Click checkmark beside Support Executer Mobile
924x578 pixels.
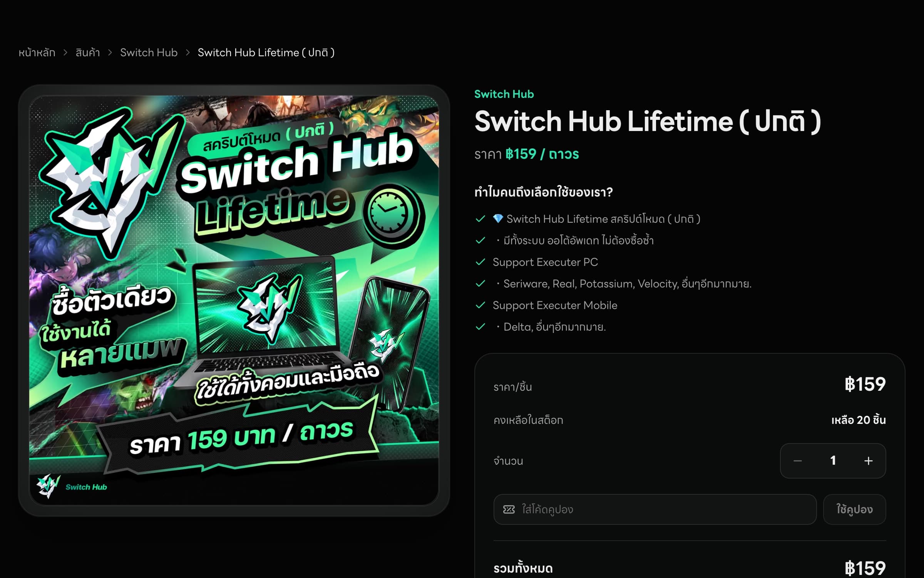pyautogui.click(x=480, y=305)
